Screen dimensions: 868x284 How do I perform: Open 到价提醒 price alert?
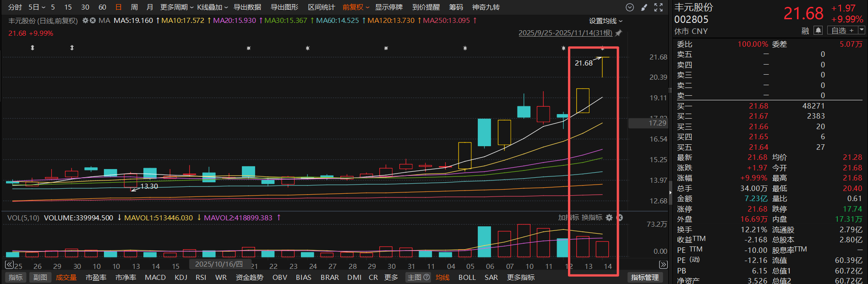[x=426, y=7]
